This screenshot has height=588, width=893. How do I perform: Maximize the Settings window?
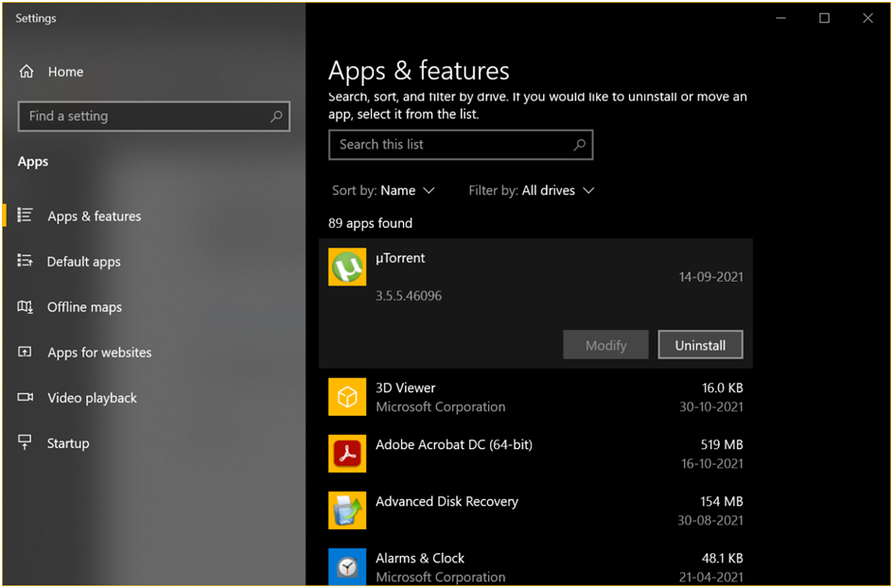[x=824, y=18]
